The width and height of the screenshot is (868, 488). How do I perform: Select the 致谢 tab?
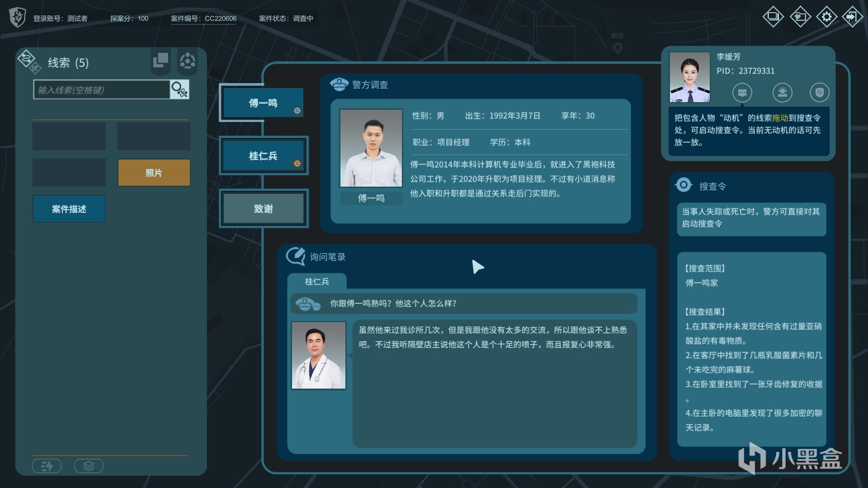pyautogui.click(x=264, y=209)
